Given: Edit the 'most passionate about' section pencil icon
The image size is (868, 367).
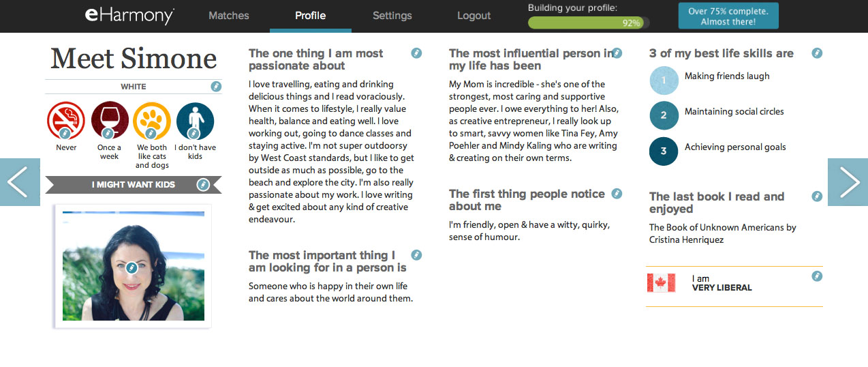Looking at the screenshot, I should (416, 53).
